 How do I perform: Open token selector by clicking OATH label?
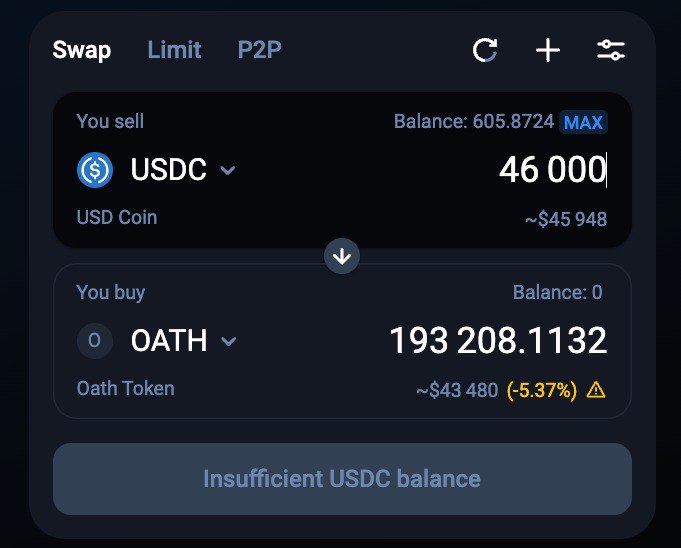(x=169, y=340)
